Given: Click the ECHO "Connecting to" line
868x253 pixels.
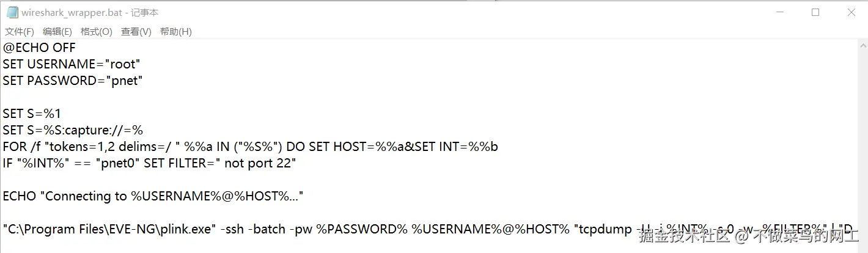Looking at the screenshot, I should click(x=153, y=196).
